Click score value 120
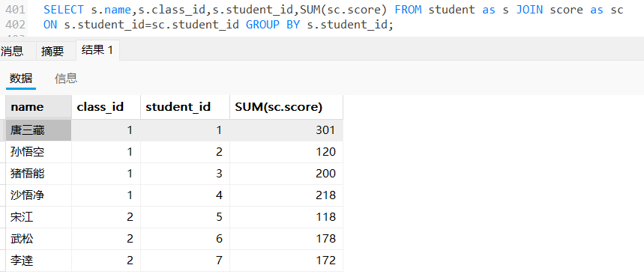This screenshot has width=644, height=274. 286,152
